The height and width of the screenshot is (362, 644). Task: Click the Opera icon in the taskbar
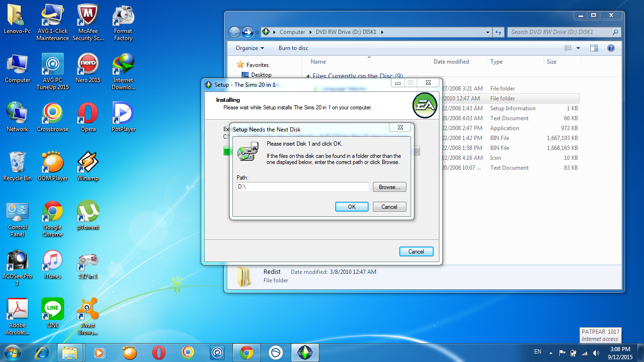coord(159,352)
